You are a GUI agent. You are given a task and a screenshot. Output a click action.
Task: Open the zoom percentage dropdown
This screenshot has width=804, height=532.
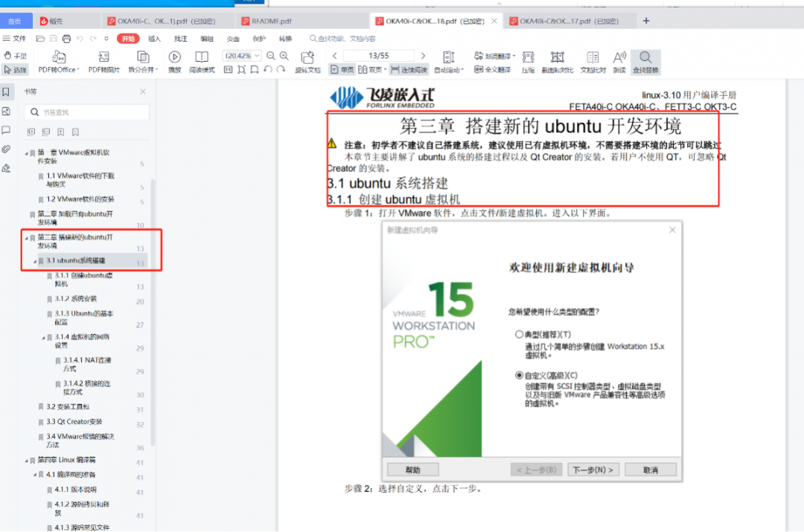point(258,54)
